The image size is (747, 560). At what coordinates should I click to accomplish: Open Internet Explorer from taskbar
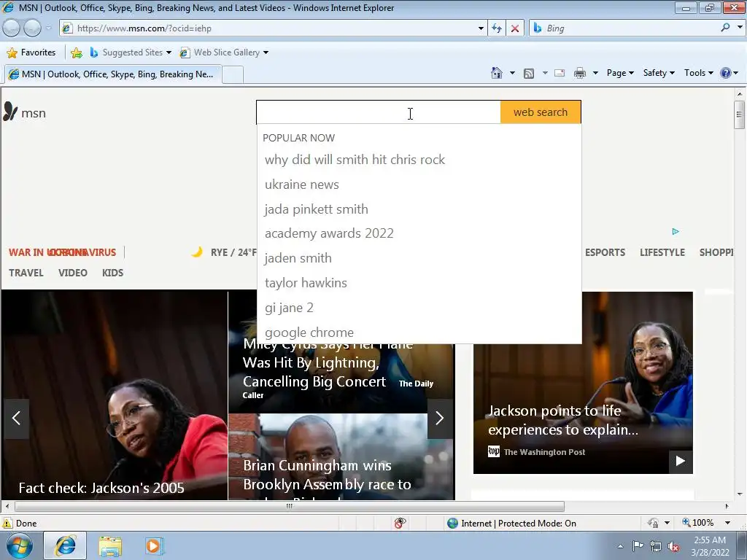coord(65,546)
